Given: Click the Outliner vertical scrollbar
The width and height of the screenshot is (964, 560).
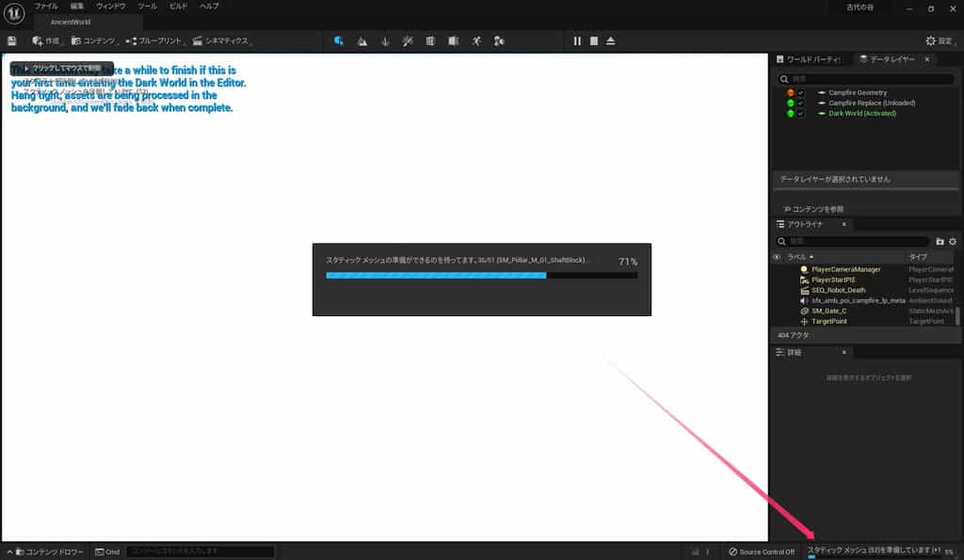Looking at the screenshot, I should pos(957,316).
